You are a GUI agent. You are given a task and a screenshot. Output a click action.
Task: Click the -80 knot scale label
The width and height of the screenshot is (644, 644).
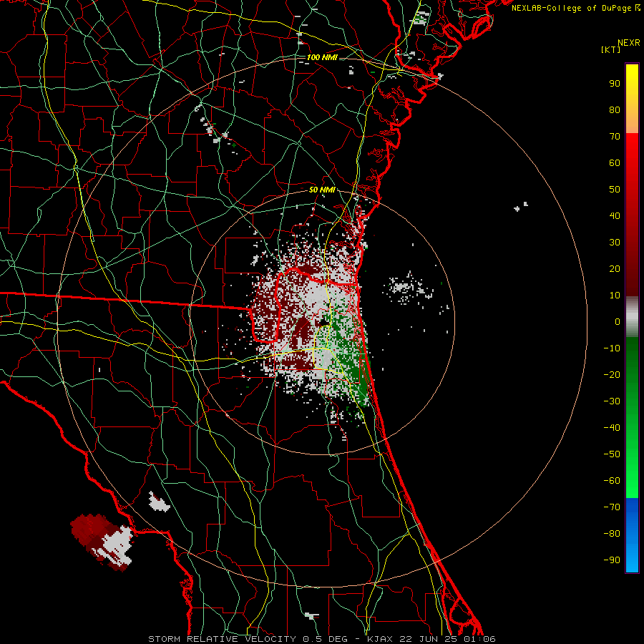click(x=612, y=534)
